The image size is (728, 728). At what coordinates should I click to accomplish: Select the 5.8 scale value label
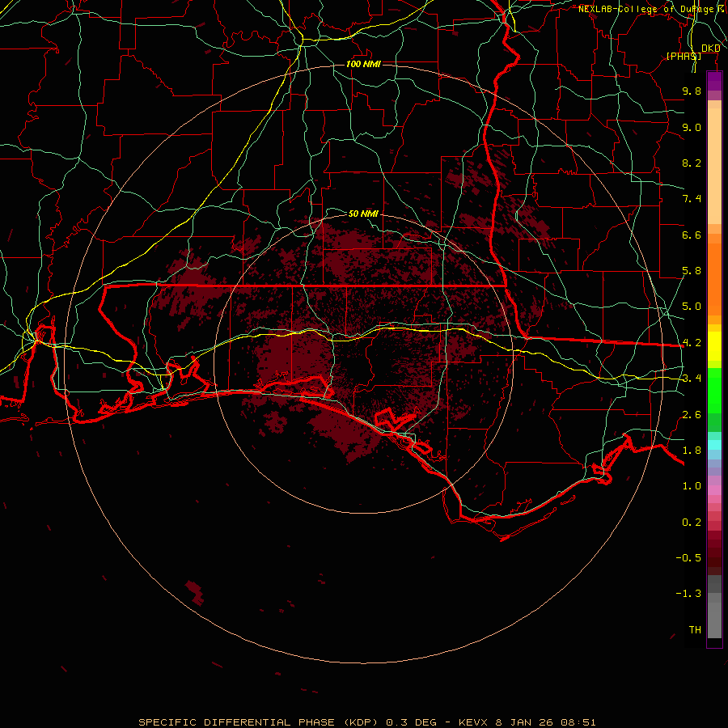(692, 271)
